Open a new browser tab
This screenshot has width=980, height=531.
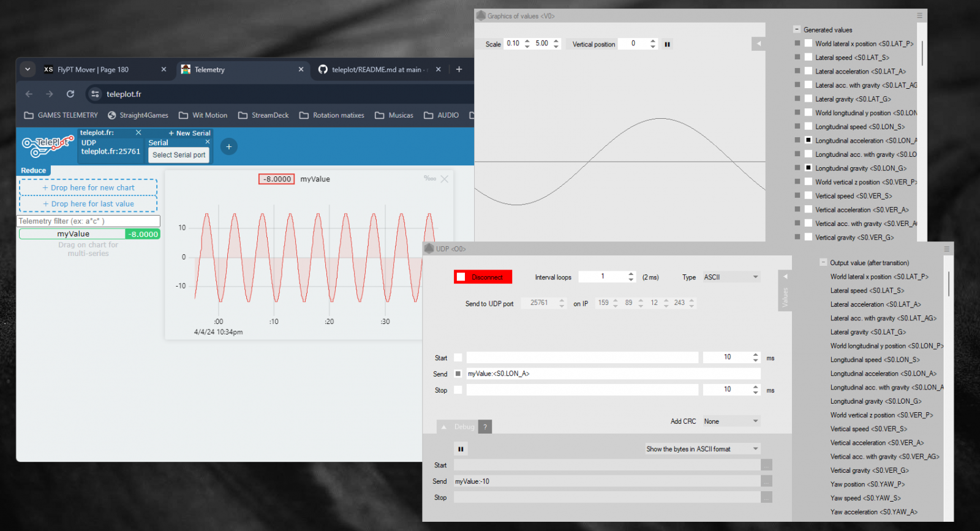pos(459,69)
